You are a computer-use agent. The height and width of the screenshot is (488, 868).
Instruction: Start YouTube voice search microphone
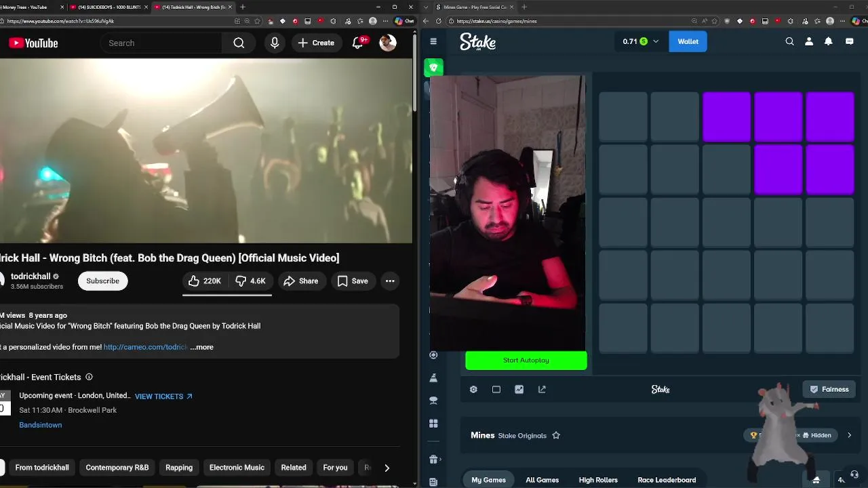coord(275,43)
